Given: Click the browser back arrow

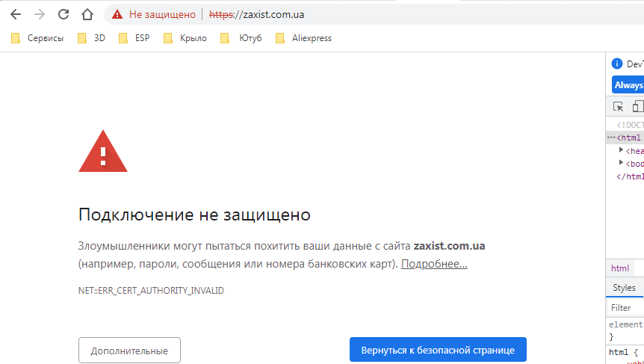Looking at the screenshot, I should [x=16, y=14].
